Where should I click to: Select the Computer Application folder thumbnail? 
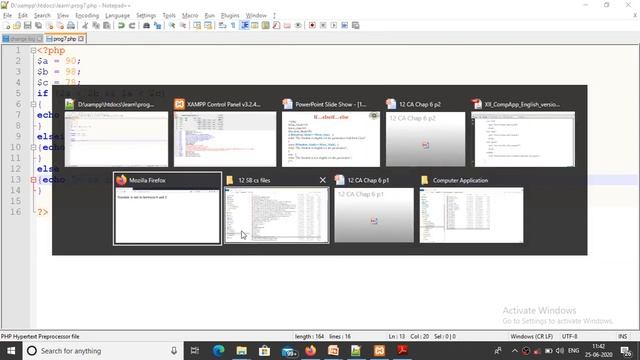click(471, 209)
